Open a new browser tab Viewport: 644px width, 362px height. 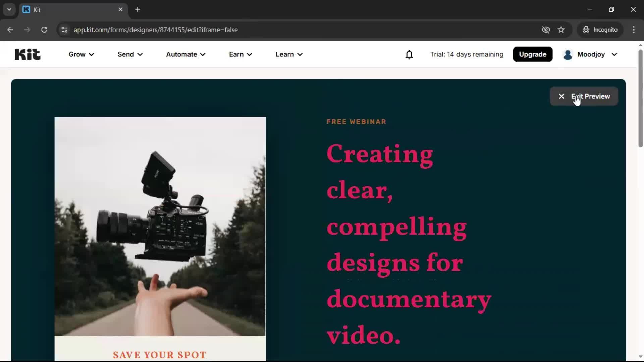138,10
